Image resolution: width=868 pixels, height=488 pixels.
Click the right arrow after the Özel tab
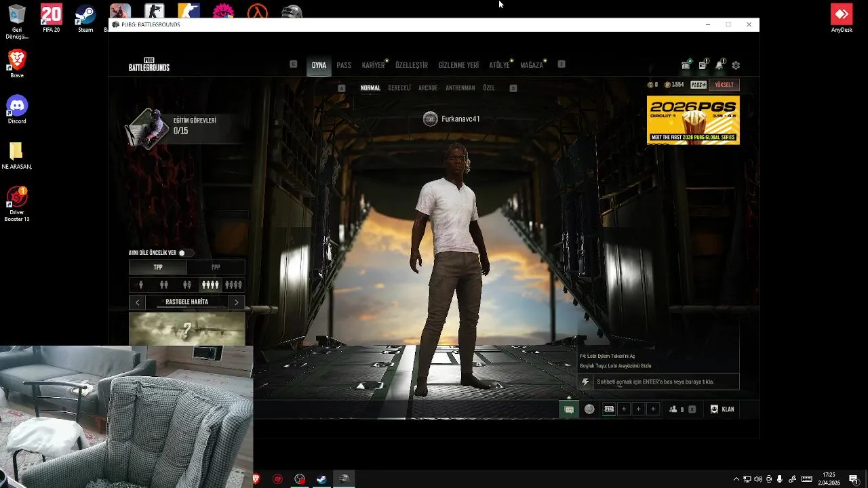click(513, 88)
